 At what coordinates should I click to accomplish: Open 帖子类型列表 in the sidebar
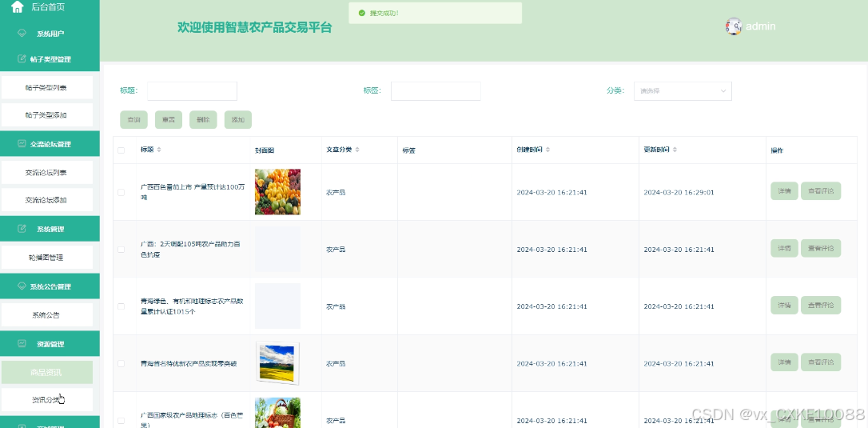(46, 87)
